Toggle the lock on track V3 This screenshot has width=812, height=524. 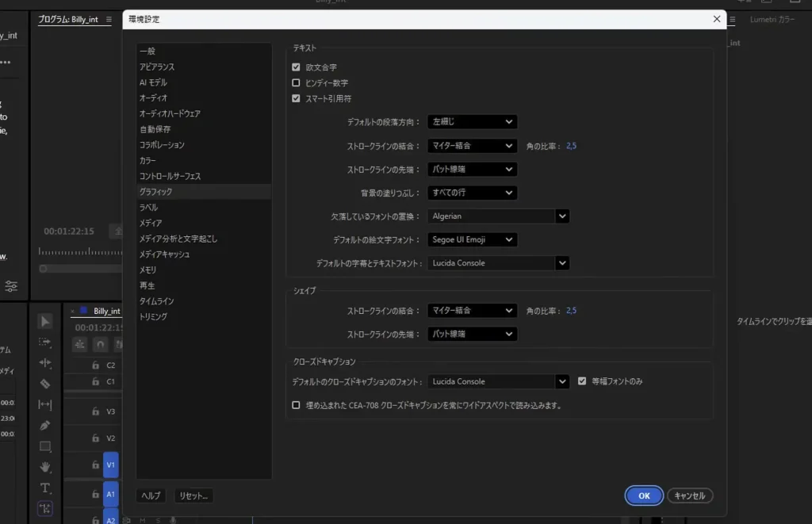(95, 412)
